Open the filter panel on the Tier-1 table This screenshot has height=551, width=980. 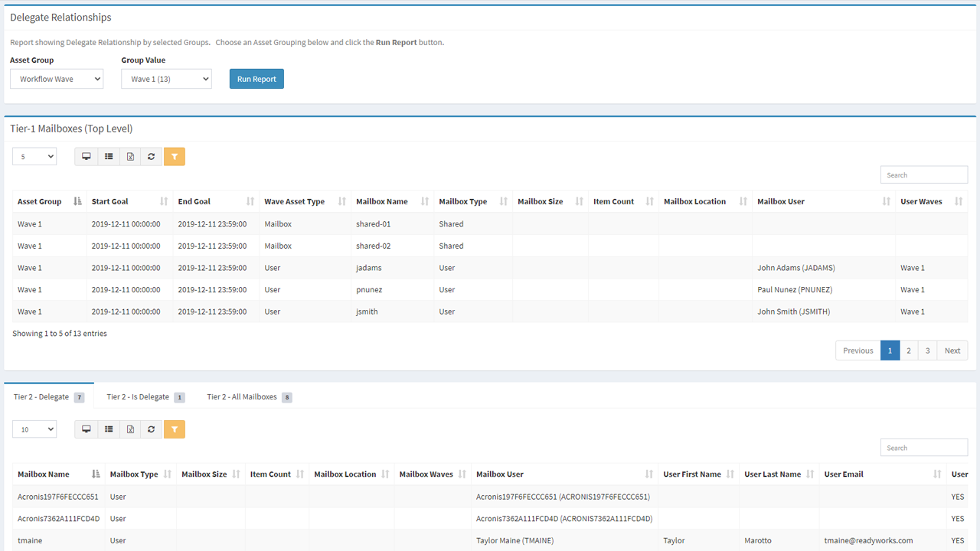175,156
